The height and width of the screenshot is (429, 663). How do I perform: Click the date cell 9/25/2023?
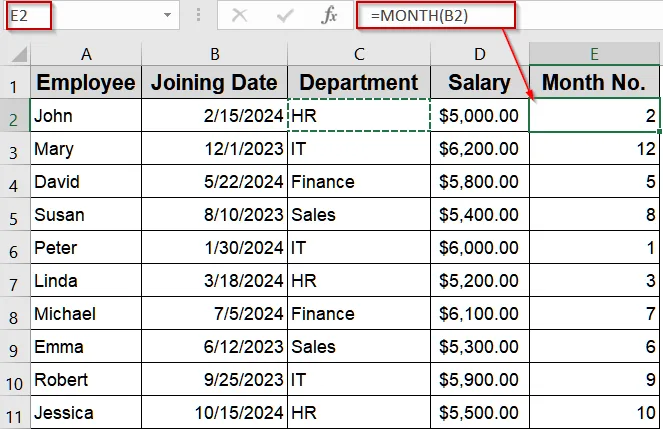(x=214, y=379)
